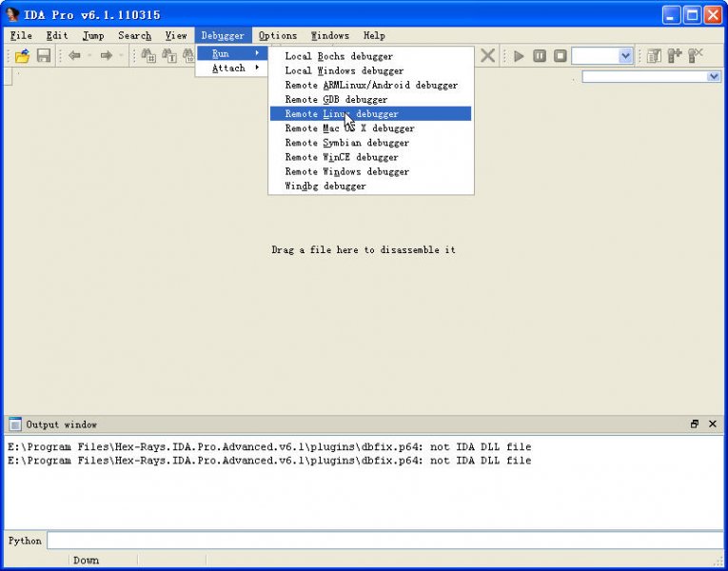Open the Help menu

pyautogui.click(x=374, y=36)
